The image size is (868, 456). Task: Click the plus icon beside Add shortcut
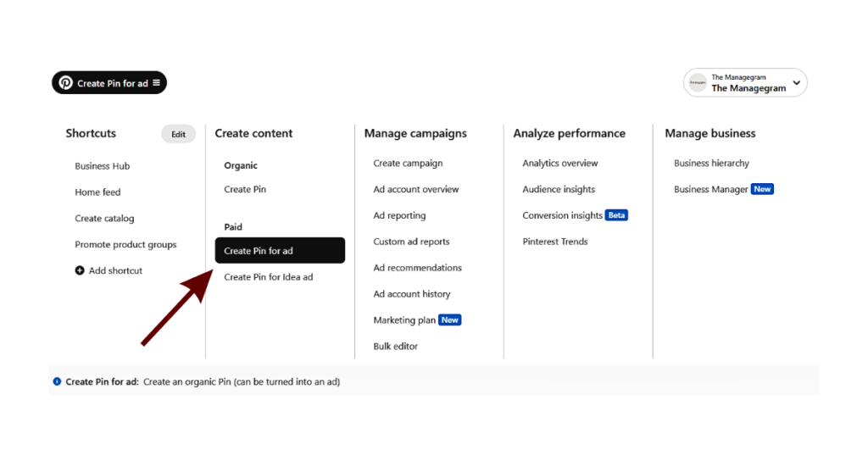tap(80, 271)
